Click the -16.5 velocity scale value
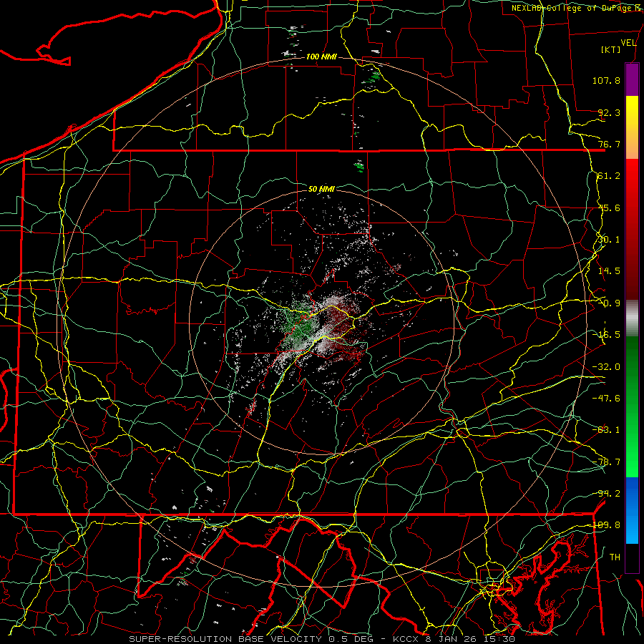Viewport: 644px width, 644px height. coord(606,335)
